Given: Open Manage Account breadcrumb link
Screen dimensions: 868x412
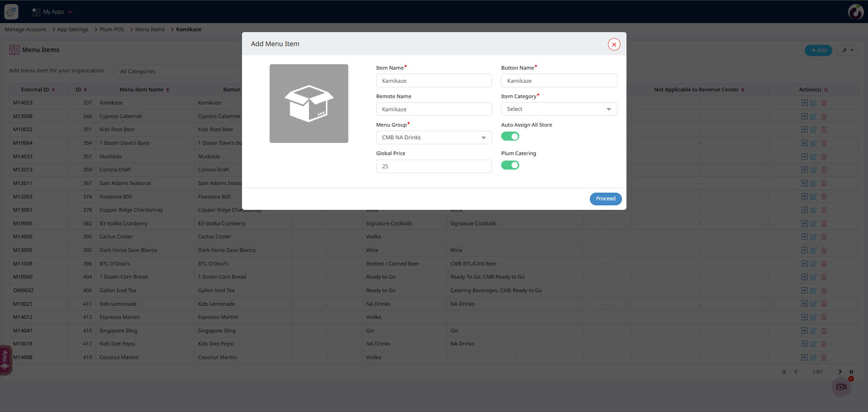Looking at the screenshot, I should coord(25,29).
